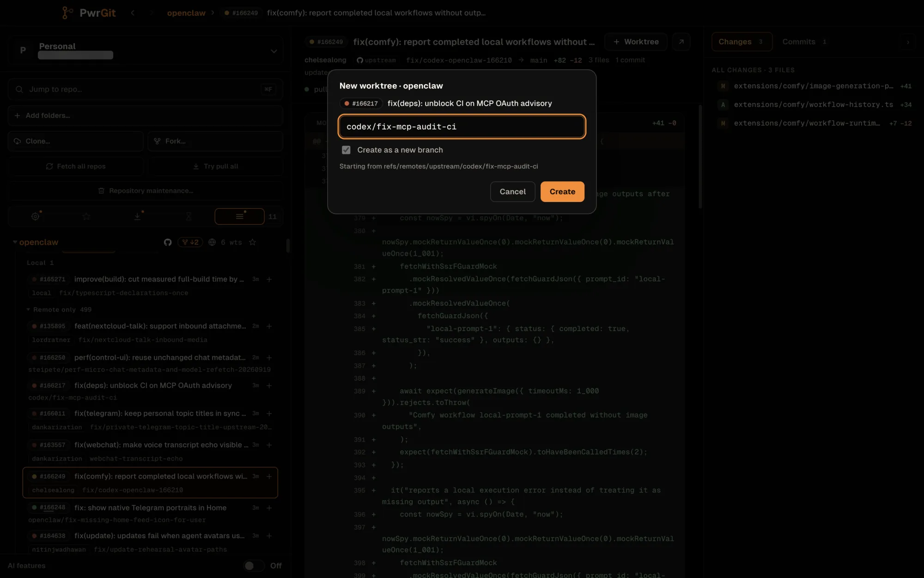Click the hourglass filter icon

pos(188,216)
